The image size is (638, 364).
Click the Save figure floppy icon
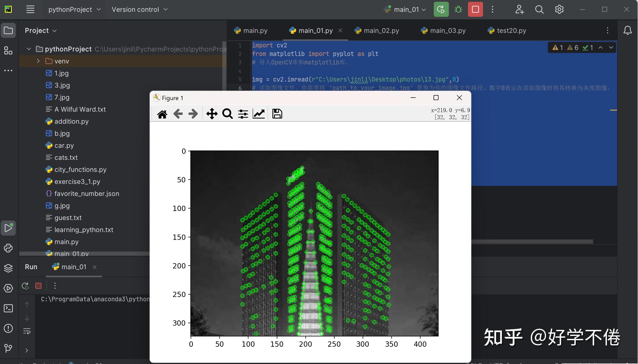tap(277, 114)
